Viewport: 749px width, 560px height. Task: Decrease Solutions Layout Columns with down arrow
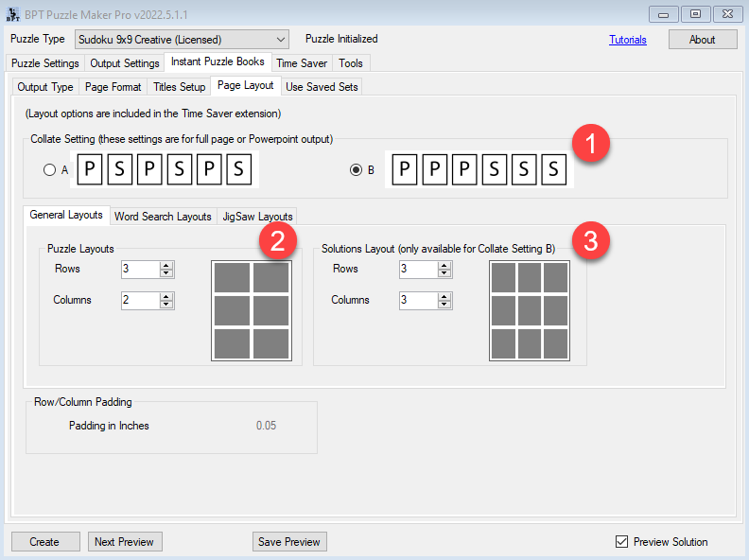pos(445,305)
